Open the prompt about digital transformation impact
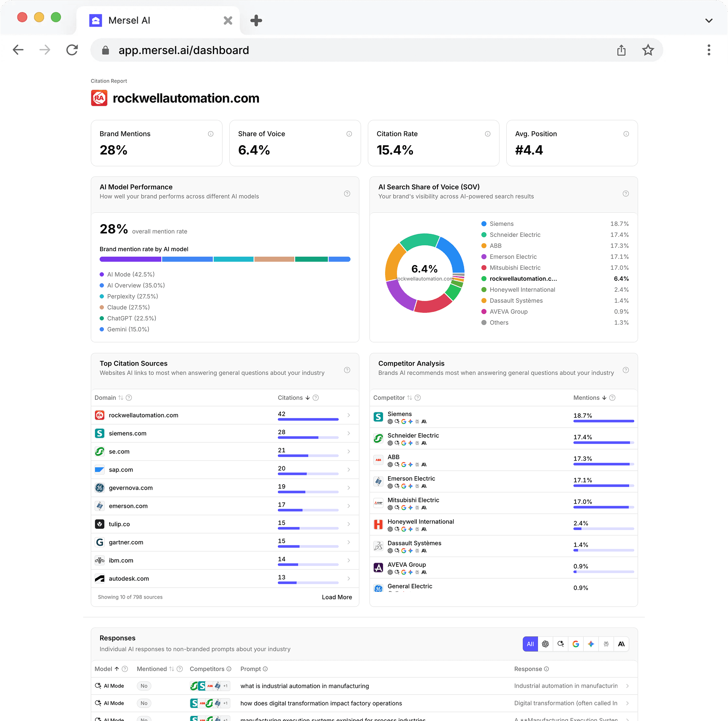The height and width of the screenshot is (721, 728). click(321, 703)
